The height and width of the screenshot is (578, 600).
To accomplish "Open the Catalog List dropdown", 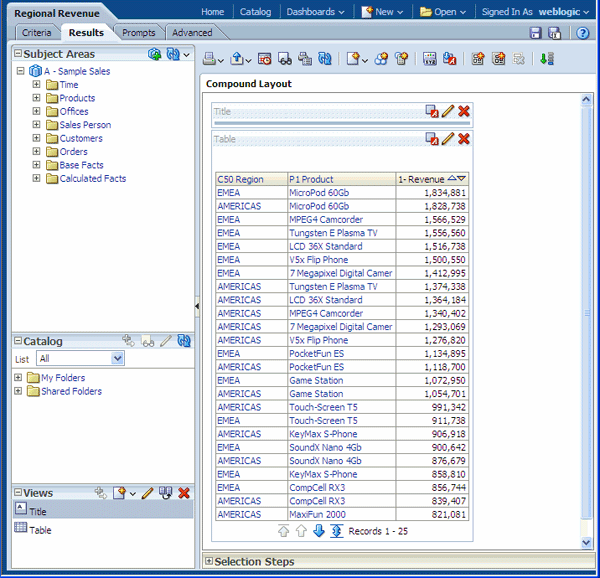I will click(x=118, y=358).
